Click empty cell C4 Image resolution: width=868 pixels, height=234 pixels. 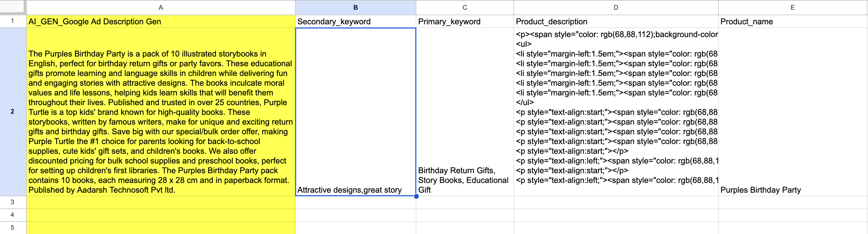465,215
